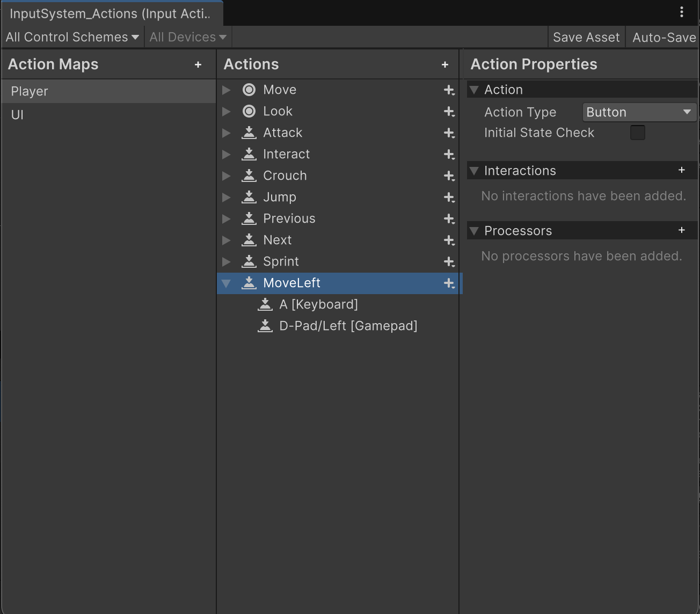Expand the Move action bindings
Screen dimensions: 700x614
tap(226, 90)
